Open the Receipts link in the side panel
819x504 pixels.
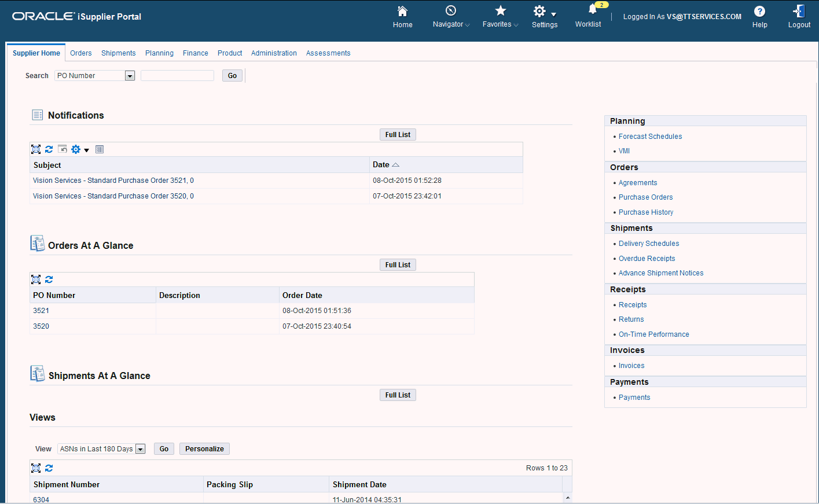coord(633,305)
